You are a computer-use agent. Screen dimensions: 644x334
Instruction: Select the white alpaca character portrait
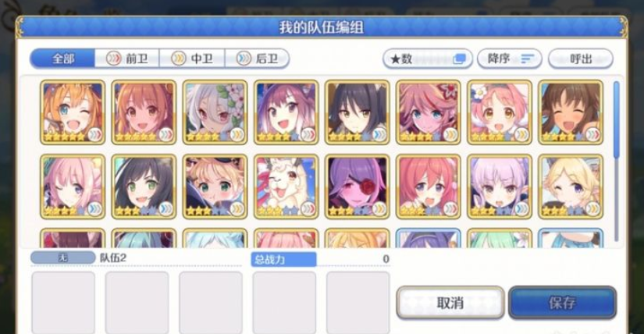286,187
